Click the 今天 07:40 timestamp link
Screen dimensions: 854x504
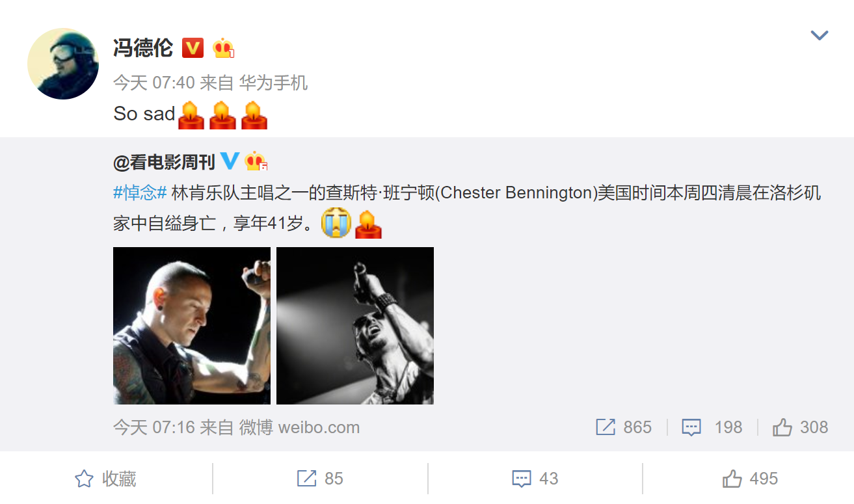[154, 83]
